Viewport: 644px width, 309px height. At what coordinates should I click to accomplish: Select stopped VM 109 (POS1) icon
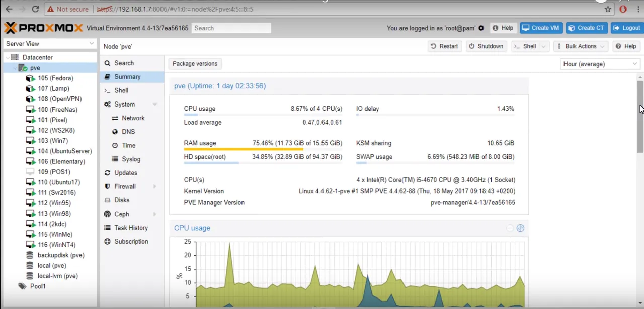point(30,172)
